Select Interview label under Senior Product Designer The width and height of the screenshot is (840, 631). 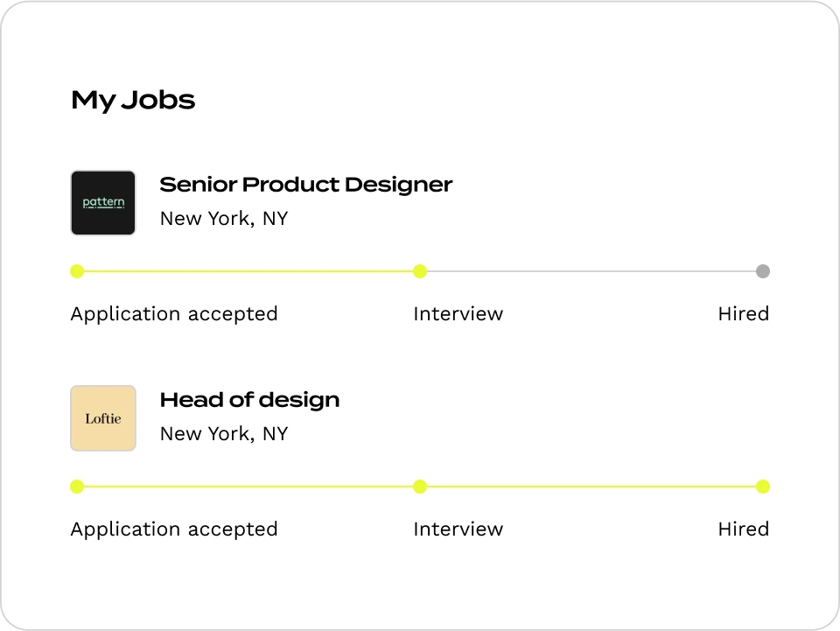(458, 313)
